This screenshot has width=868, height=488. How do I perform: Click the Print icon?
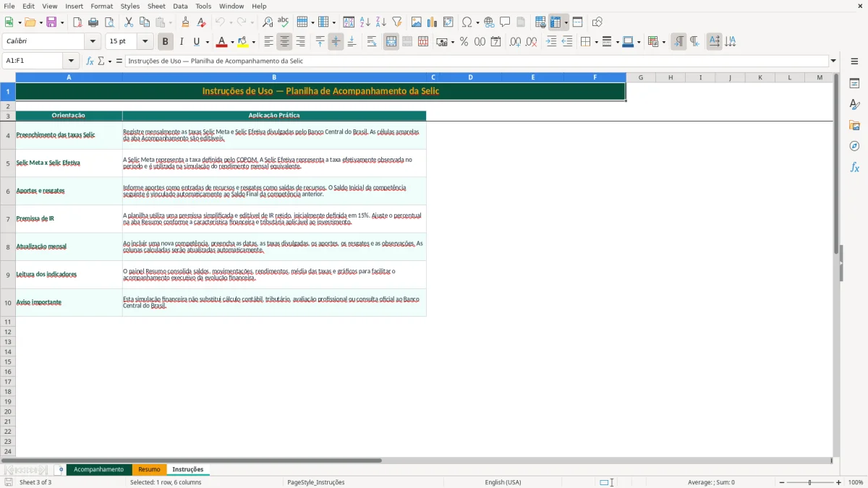coord(93,22)
